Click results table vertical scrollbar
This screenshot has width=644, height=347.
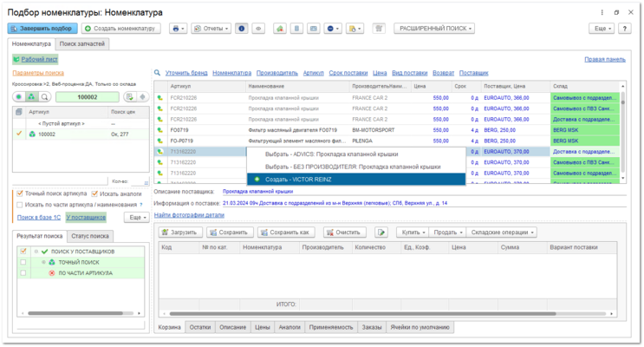pos(623,132)
